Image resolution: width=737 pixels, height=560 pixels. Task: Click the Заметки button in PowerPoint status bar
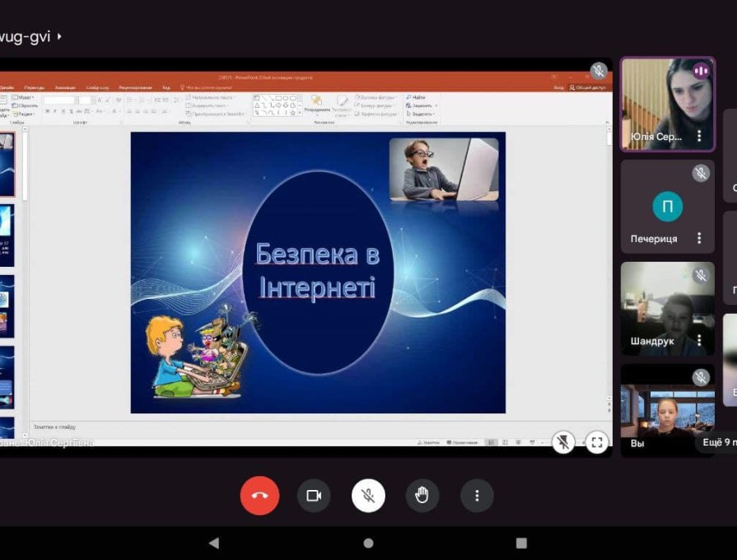tap(428, 442)
